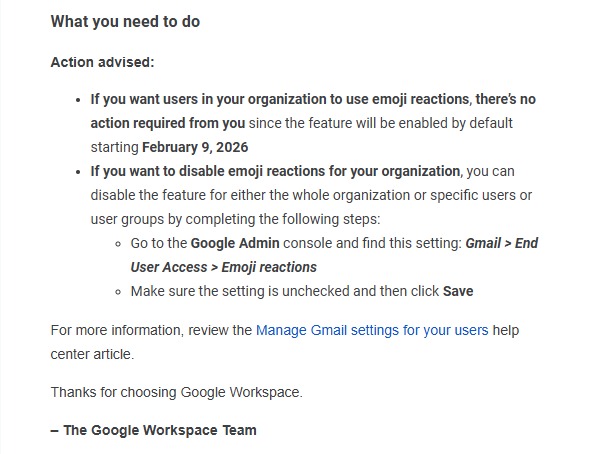Click the hollow bullet before 'Make sure'
The width and height of the screenshot is (601, 454).
coord(118,292)
